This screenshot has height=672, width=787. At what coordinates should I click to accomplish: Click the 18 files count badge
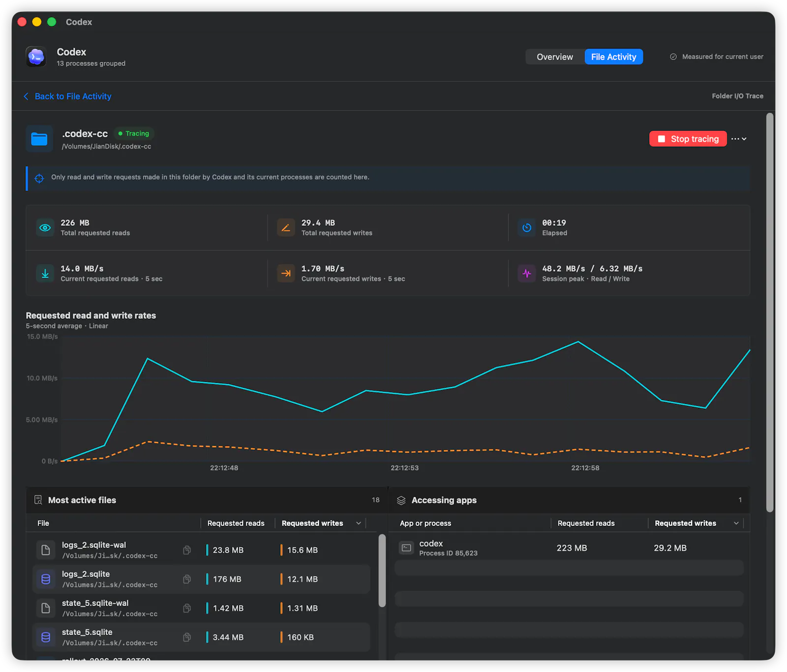(376, 500)
